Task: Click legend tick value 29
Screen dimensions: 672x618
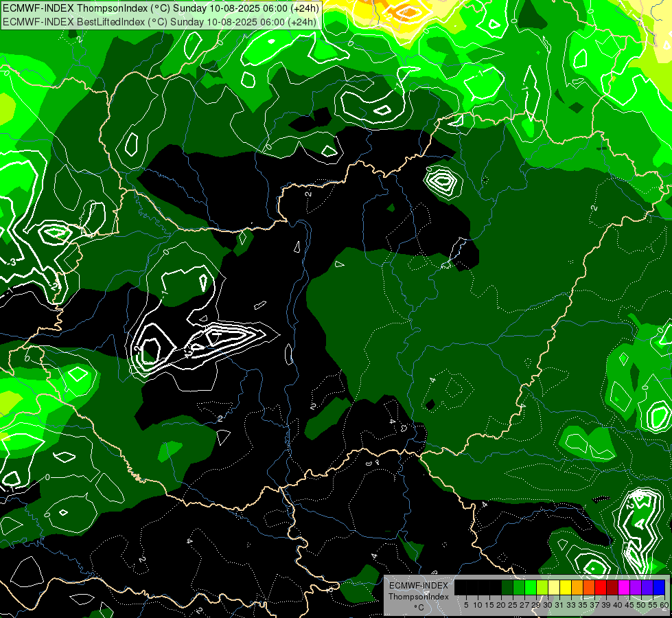Action: [x=536, y=605]
